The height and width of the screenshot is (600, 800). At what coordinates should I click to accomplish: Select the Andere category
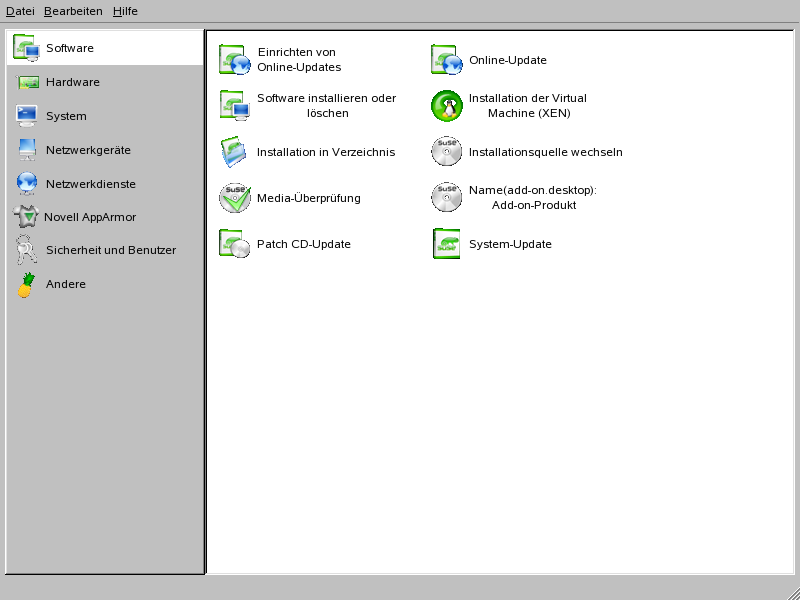point(66,284)
